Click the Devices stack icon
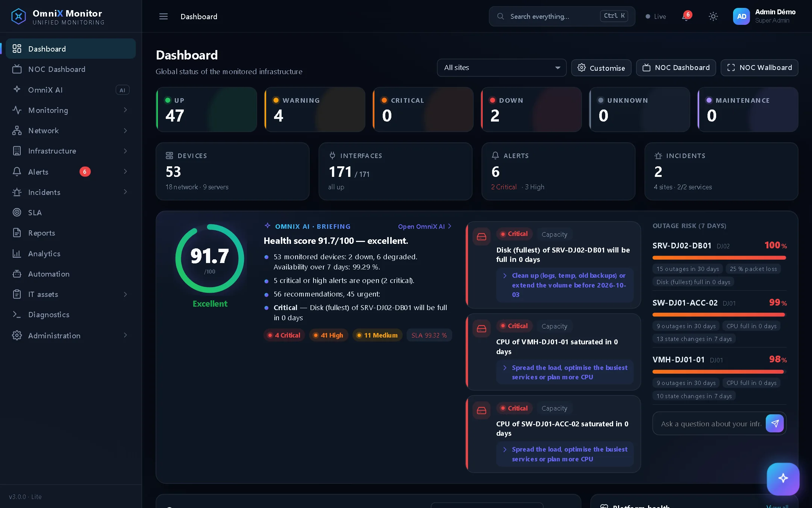 [170, 155]
